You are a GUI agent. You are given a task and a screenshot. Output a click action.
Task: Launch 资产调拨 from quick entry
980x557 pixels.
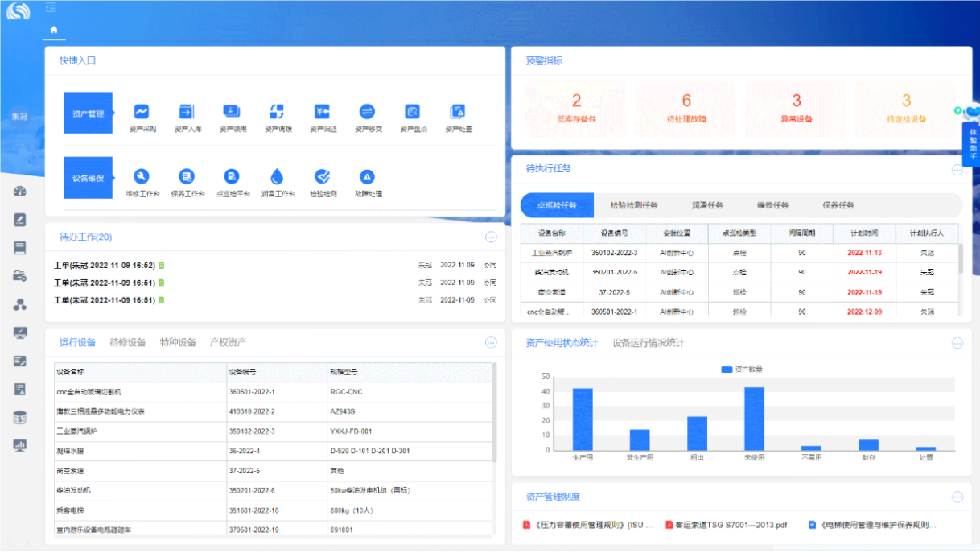pyautogui.click(x=278, y=112)
